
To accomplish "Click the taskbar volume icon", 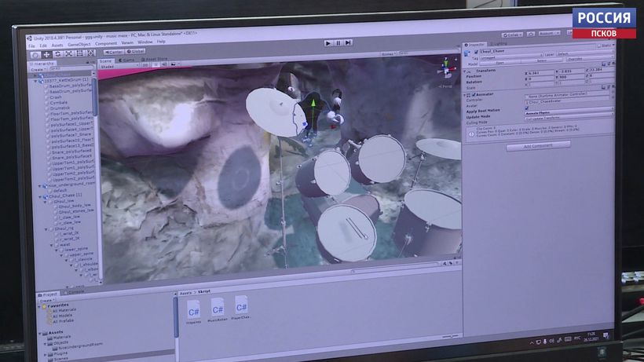I will [x=551, y=341].
